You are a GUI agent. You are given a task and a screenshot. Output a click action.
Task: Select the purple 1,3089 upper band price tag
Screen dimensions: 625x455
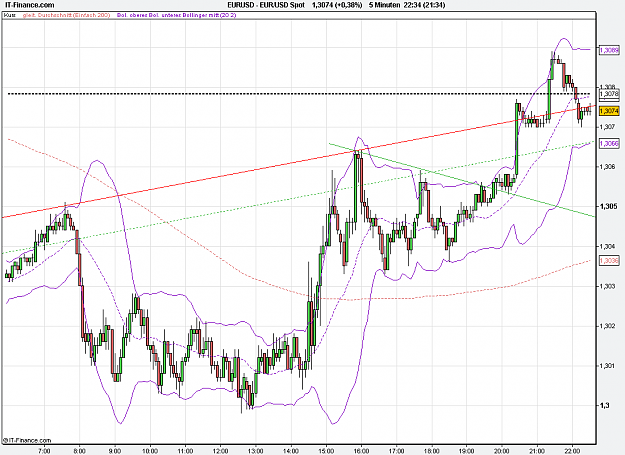pyautogui.click(x=609, y=50)
